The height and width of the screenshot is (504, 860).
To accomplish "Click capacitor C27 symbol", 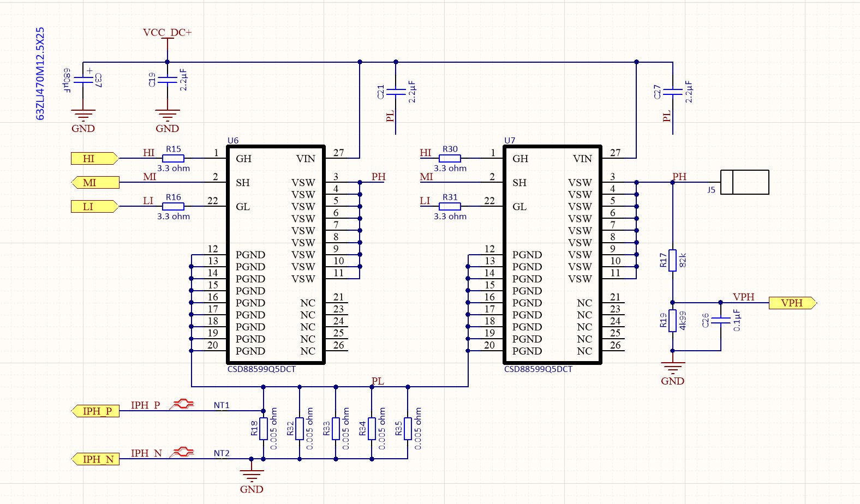I will coord(673,92).
